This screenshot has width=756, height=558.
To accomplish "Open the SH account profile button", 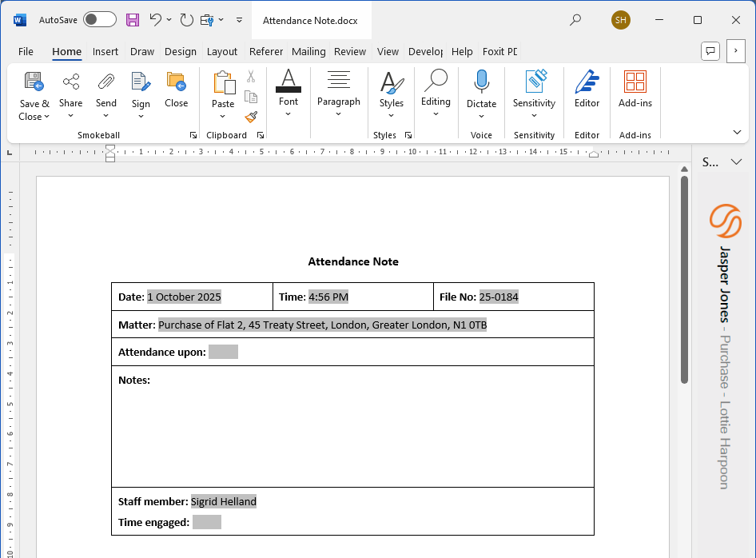I will [x=621, y=20].
